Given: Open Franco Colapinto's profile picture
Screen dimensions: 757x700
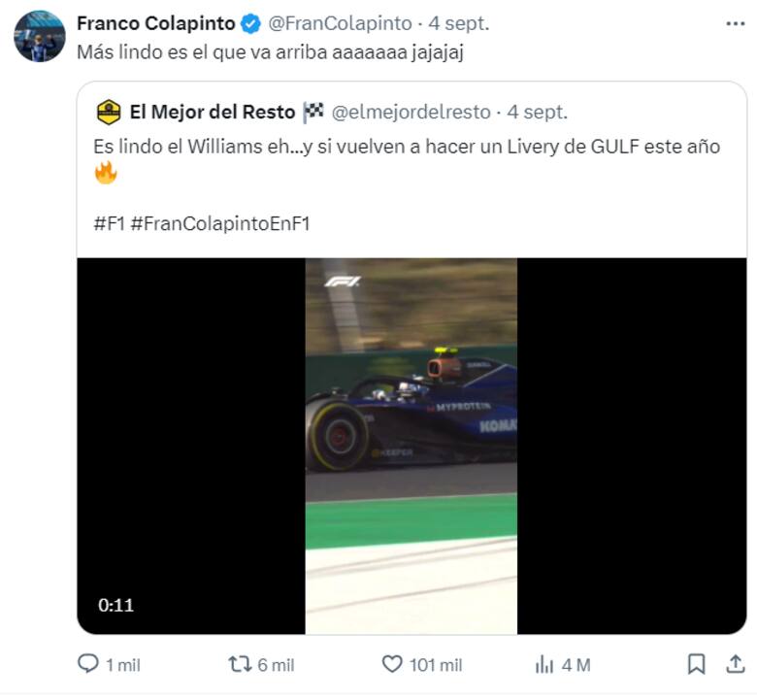Looking at the screenshot, I should tap(39, 36).
